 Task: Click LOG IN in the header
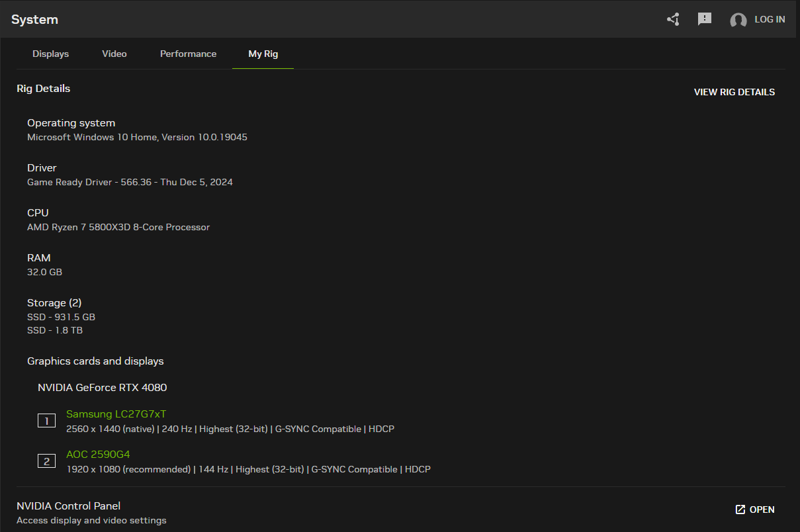(770, 19)
